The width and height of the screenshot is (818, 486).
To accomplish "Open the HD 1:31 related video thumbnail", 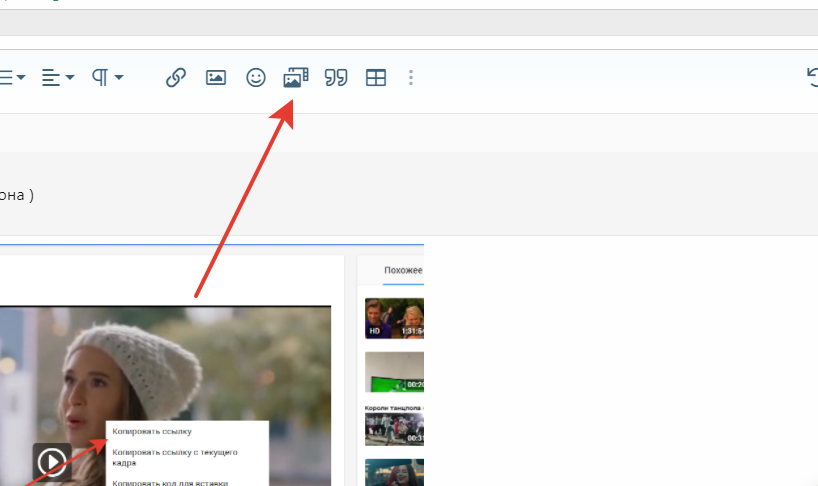I will click(394, 318).
